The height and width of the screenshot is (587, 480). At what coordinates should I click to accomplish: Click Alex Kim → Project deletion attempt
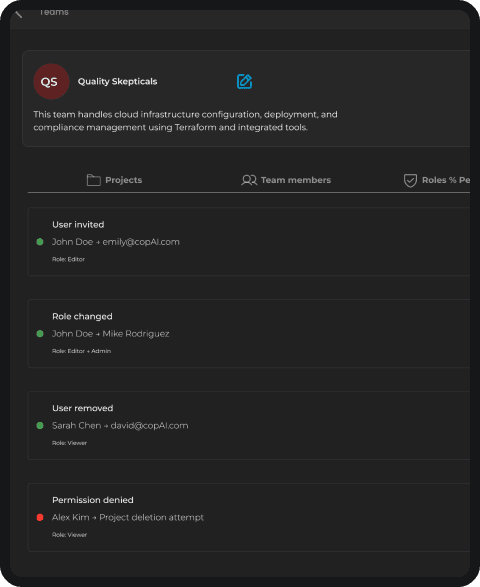tap(128, 517)
